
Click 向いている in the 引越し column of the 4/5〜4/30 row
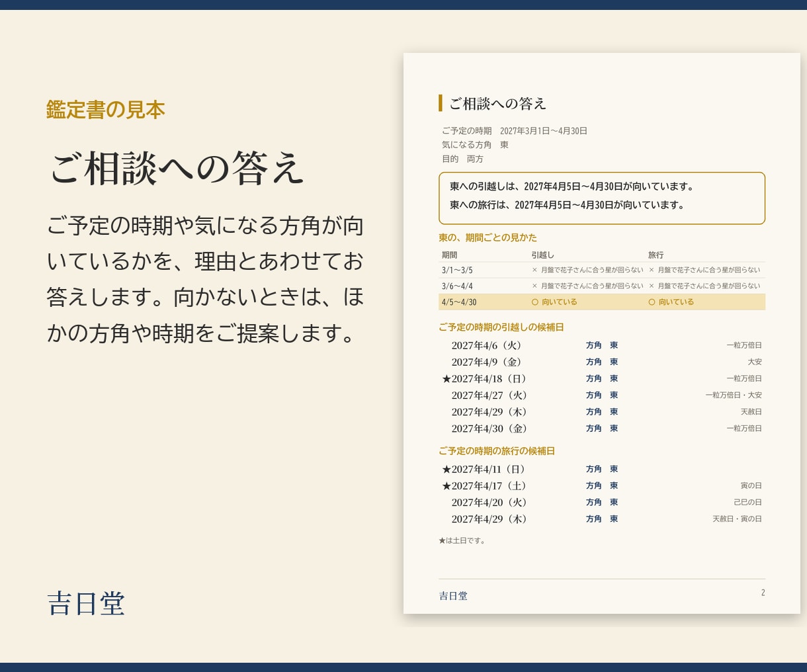[x=554, y=302]
